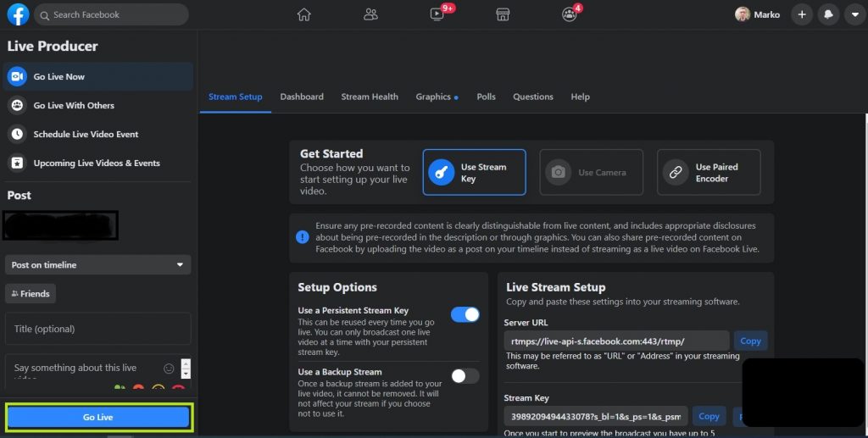Open the Home feed icon
868x438 pixels.
coord(304,14)
